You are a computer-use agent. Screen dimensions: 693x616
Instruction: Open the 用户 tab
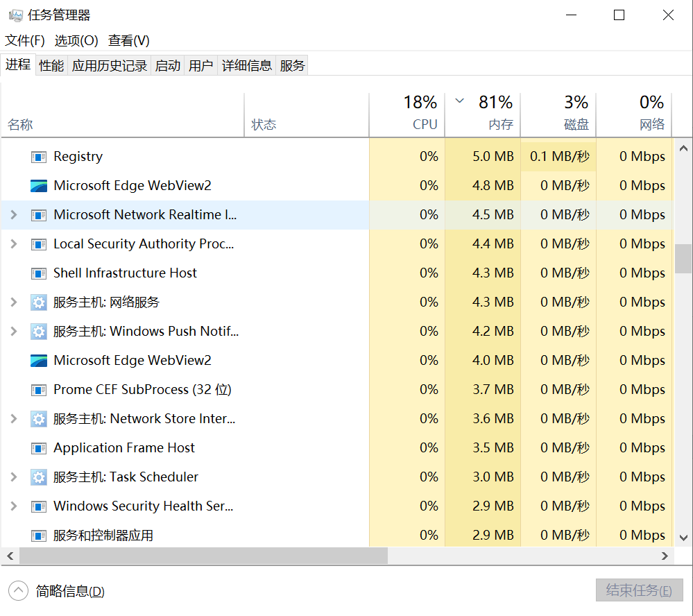(x=200, y=66)
